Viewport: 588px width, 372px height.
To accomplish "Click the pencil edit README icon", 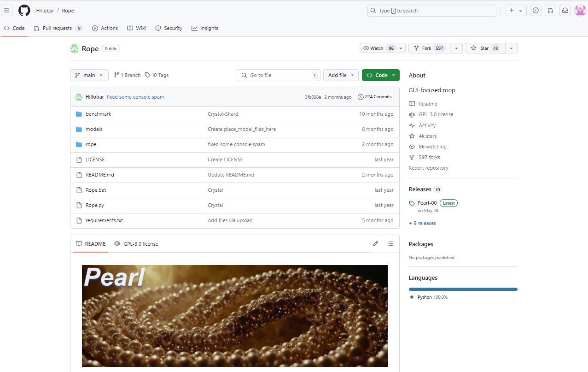I will (375, 244).
